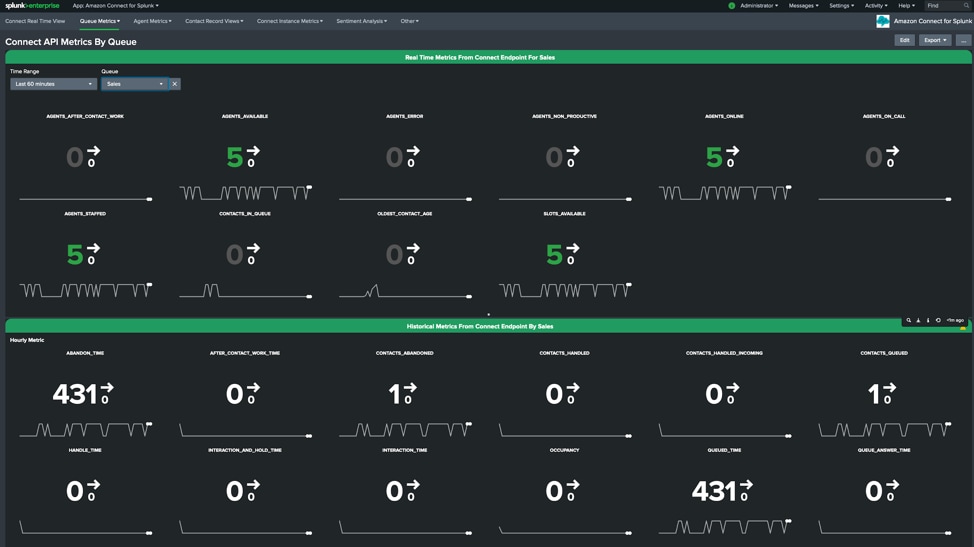Click the AGENTS_STAFFED value 5
Viewport: 974px width, 547px height.
coord(75,255)
